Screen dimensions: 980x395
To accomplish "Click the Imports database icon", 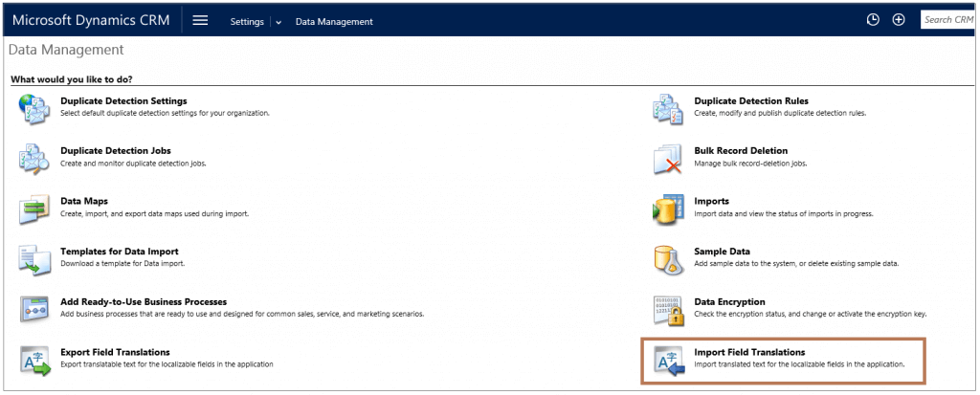I will click(668, 208).
